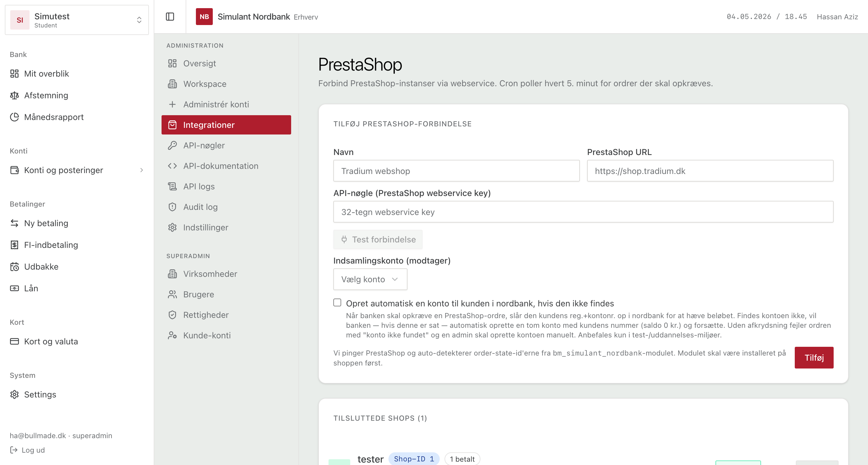The height and width of the screenshot is (465, 868).
Task: Open the Oversigt admin page
Action: pos(226,63)
